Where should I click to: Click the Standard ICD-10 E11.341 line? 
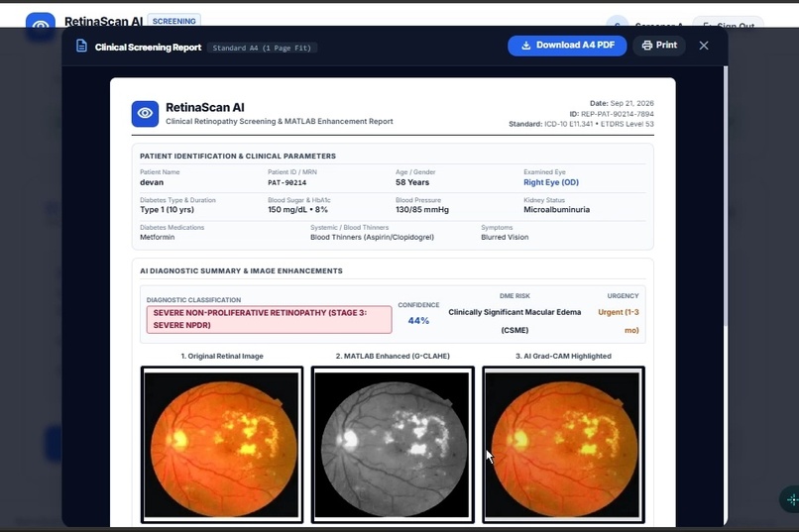581,124
